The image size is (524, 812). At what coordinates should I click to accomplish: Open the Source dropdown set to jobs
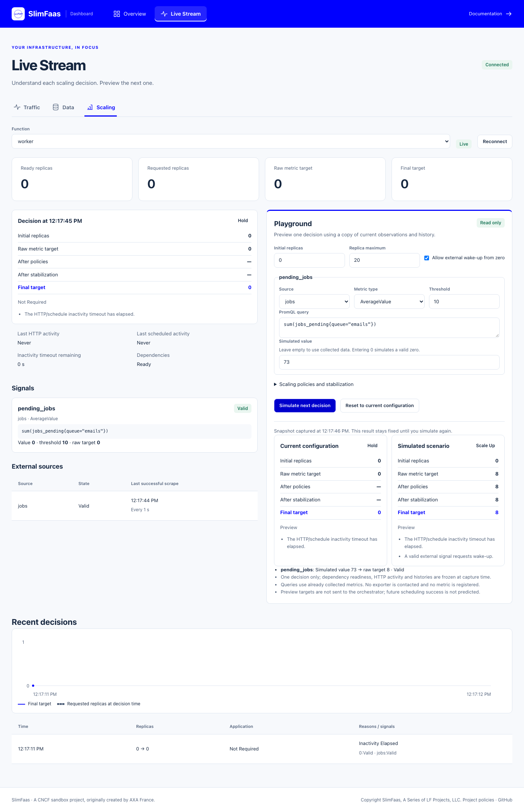[x=314, y=301]
